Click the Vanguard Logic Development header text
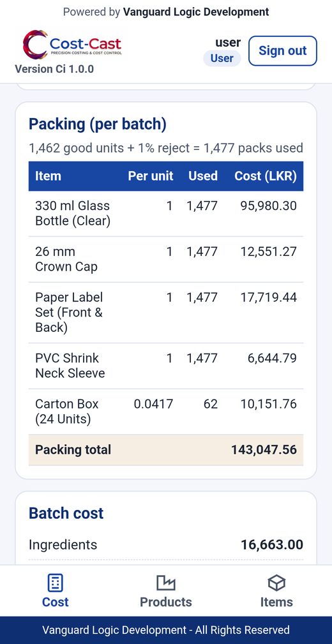Image resolution: width=332 pixels, height=644 pixels. tap(196, 12)
